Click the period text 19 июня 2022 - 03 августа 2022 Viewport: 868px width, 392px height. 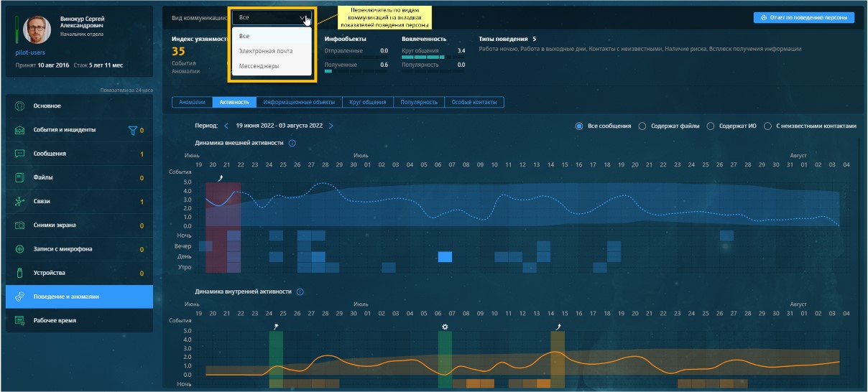278,126
